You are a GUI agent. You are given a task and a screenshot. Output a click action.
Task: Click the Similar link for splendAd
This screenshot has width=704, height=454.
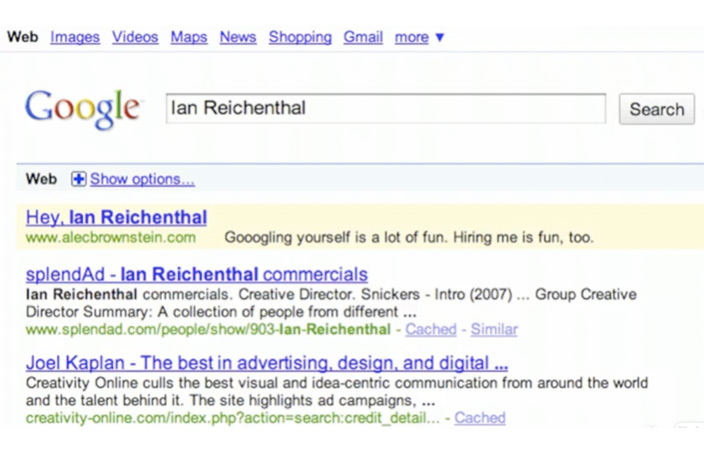(x=494, y=329)
